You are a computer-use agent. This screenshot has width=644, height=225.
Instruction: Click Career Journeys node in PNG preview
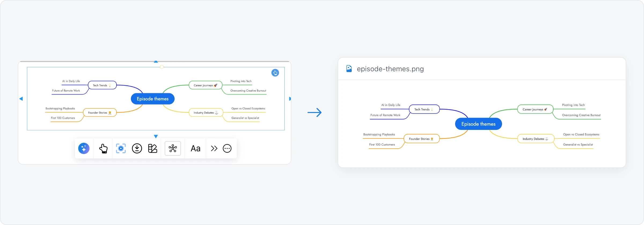coord(535,109)
